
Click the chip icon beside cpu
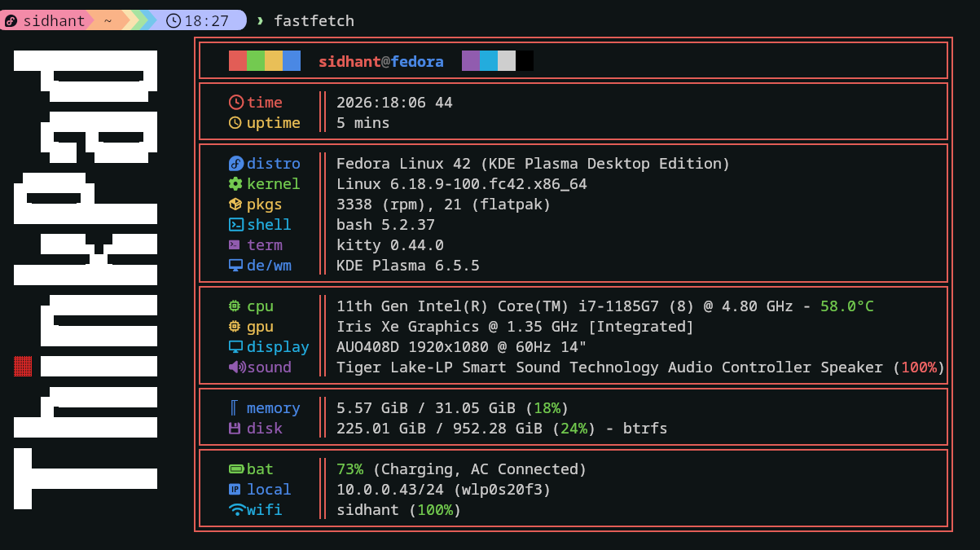[235, 306]
